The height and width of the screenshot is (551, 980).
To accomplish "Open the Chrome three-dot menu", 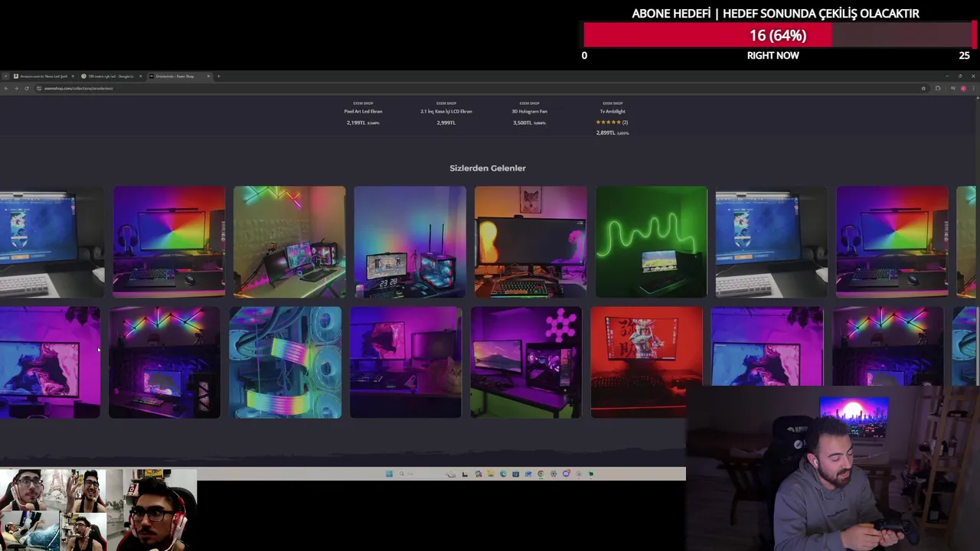I will point(973,88).
